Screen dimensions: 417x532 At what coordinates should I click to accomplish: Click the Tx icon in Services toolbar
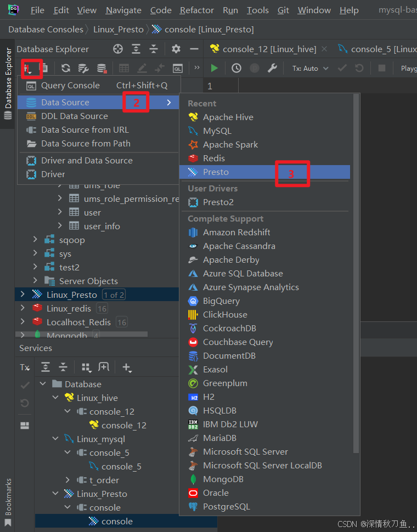25,367
